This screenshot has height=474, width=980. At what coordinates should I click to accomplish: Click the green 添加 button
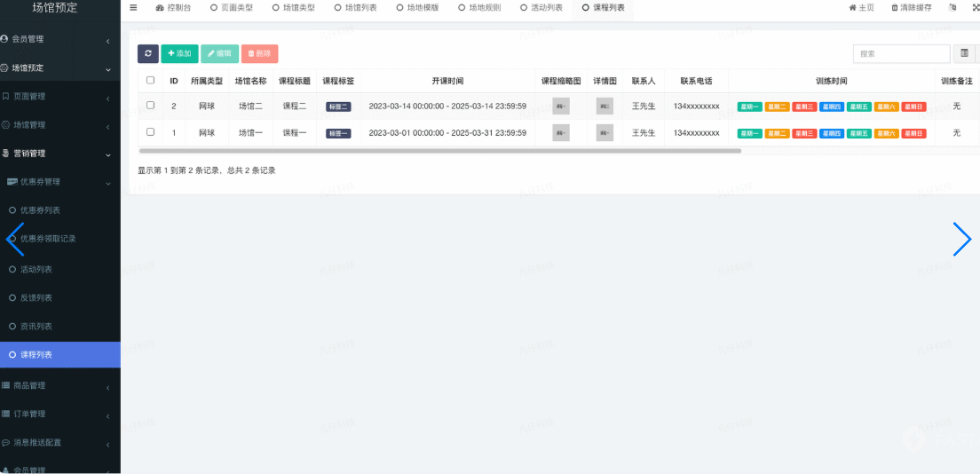179,53
